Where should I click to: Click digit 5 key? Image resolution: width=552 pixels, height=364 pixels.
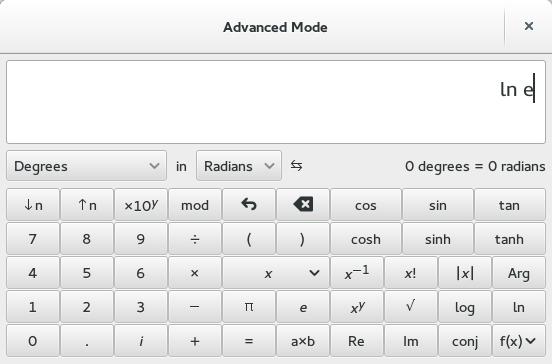point(87,273)
